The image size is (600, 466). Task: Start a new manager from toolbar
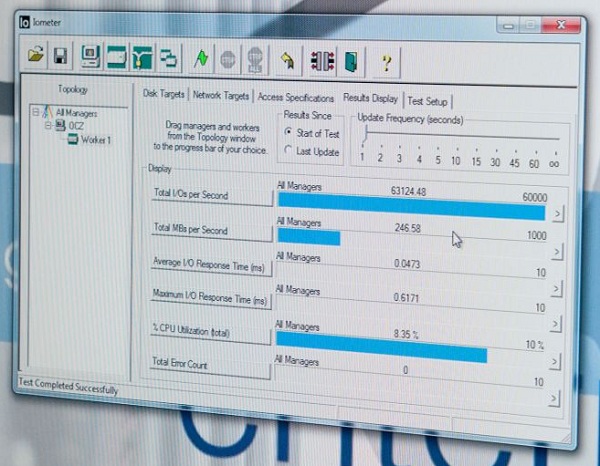tap(91, 56)
